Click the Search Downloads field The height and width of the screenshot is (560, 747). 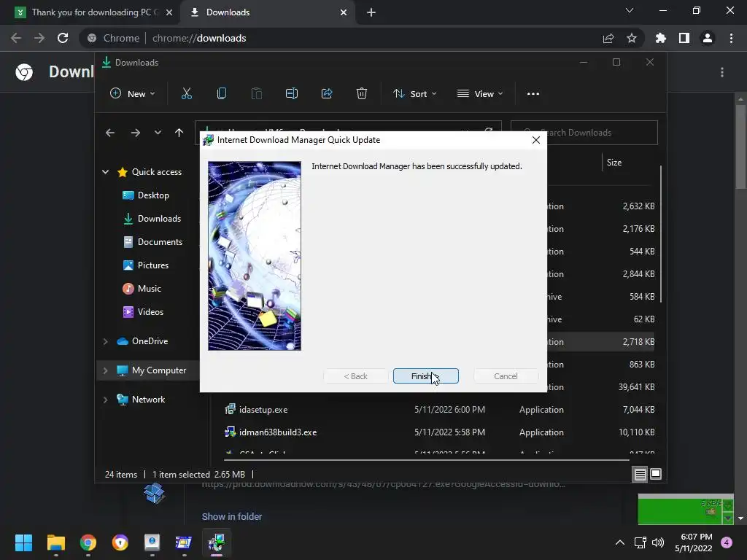coord(584,133)
